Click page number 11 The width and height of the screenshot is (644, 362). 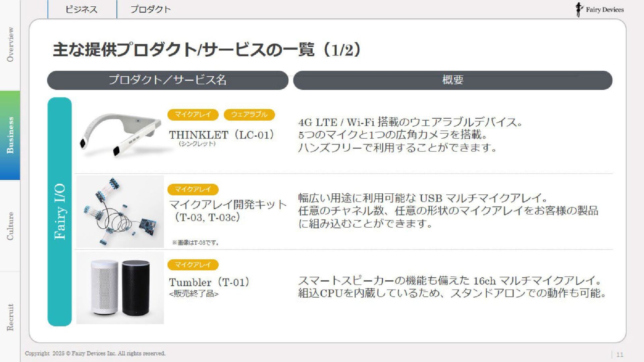pos(620,355)
